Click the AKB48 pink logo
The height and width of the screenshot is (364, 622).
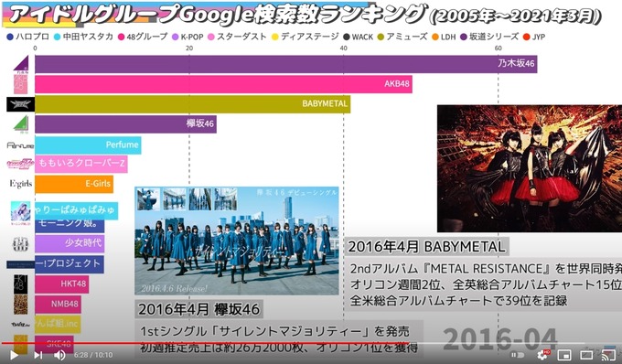21,83
